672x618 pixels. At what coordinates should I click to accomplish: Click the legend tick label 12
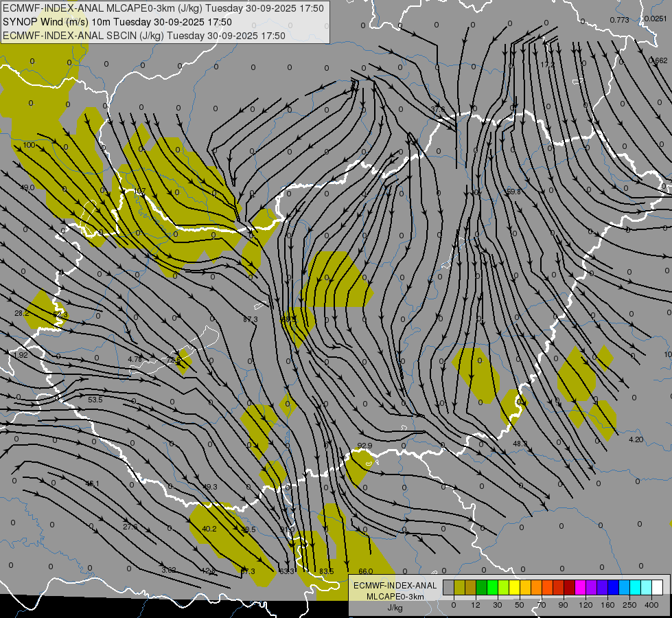point(475,605)
